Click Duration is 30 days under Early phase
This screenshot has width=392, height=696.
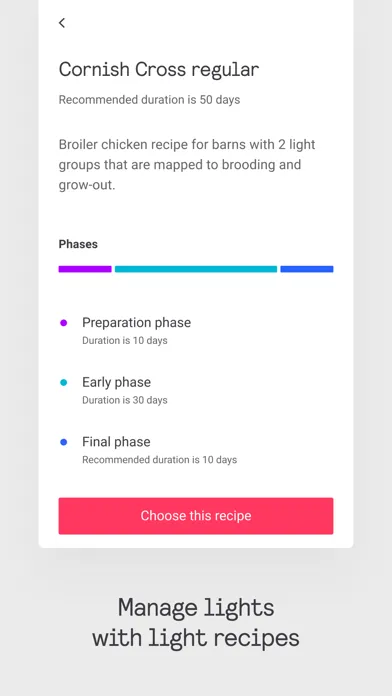[x=125, y=400]
